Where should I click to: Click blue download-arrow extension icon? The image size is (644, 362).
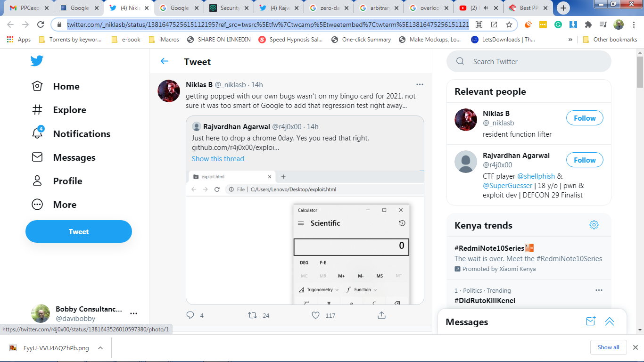pyautogui.click(x=573, y=25)
